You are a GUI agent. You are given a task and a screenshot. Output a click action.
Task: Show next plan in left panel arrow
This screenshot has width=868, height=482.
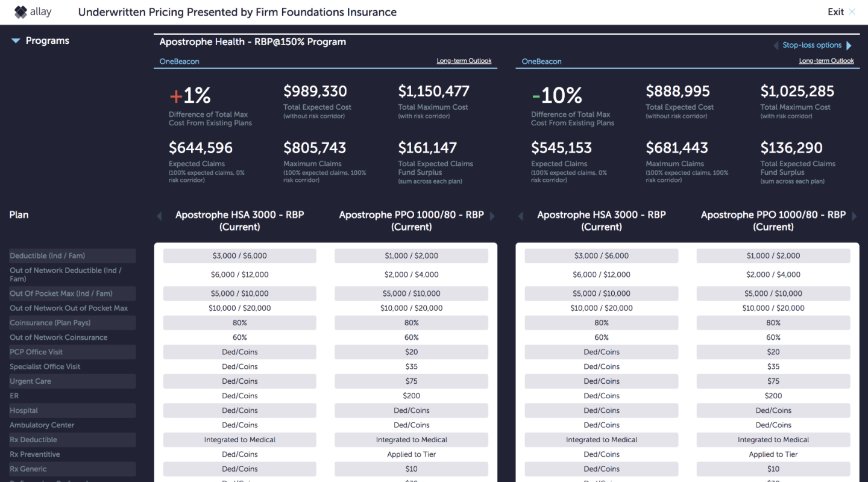[492, 216]
